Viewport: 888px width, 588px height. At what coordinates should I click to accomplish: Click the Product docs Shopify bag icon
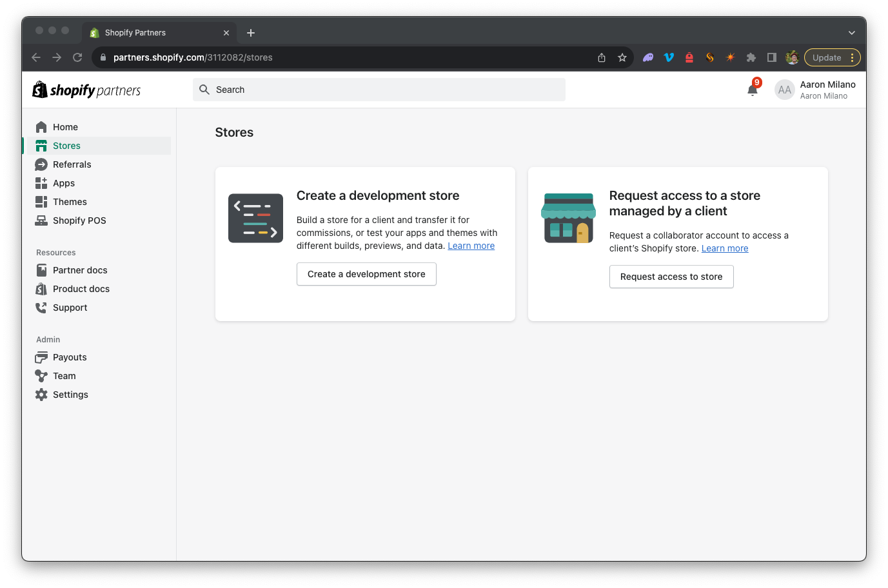pyautogui.click(x=41, y=289)
